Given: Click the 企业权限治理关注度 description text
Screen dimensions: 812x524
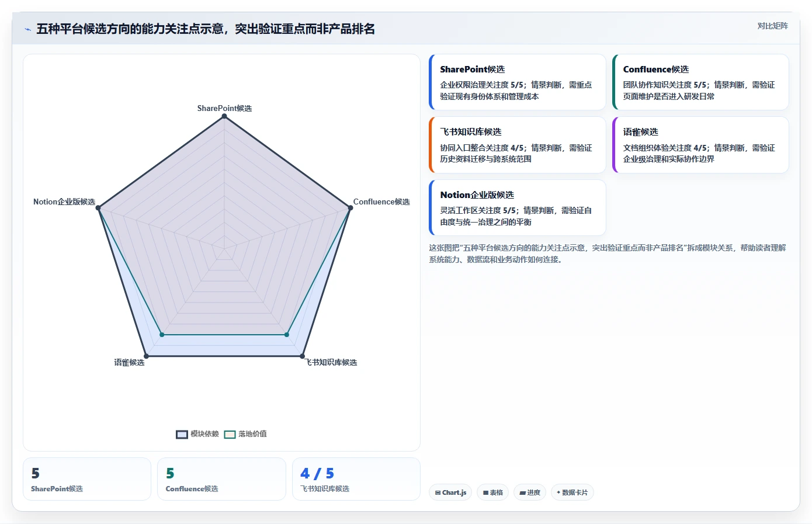Looking at the screenshot, I should [516, 91].
